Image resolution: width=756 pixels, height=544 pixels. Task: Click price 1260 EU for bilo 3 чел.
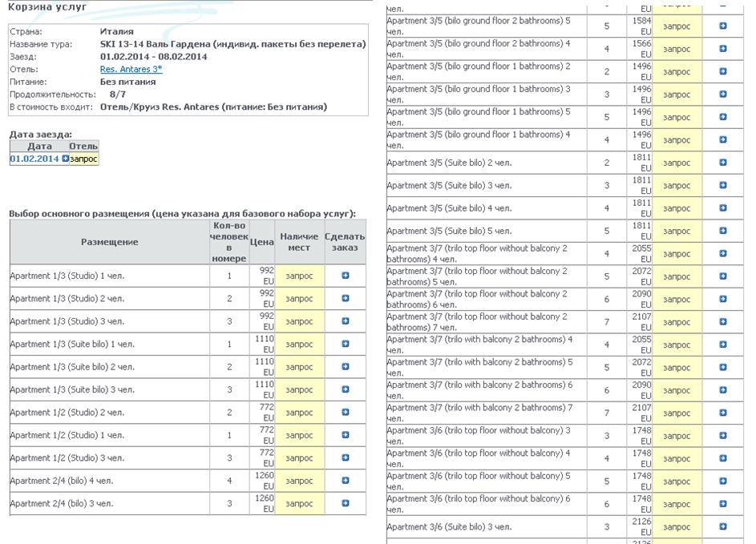coord(265,503)
